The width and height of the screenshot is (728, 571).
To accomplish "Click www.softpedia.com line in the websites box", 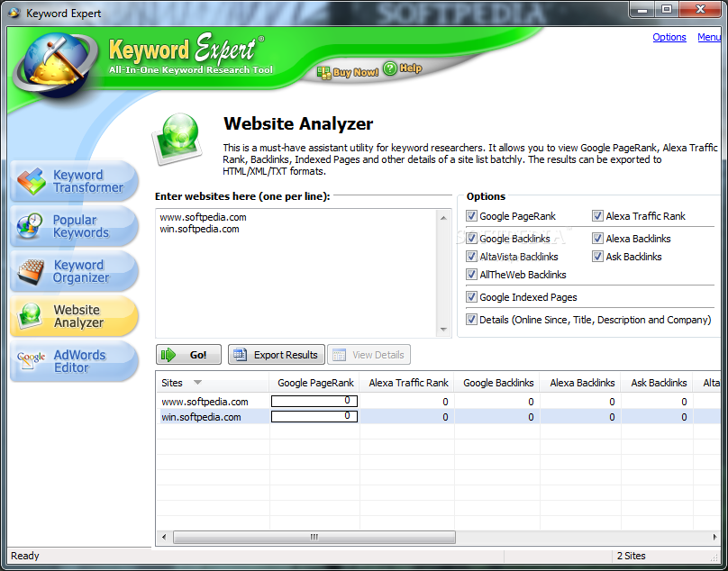I will pos(203,217).
